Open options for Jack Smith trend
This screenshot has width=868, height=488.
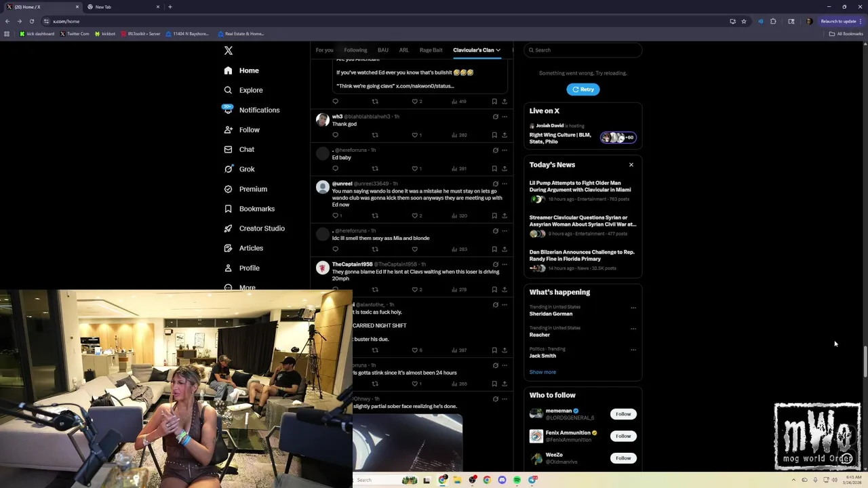point(633,350)
